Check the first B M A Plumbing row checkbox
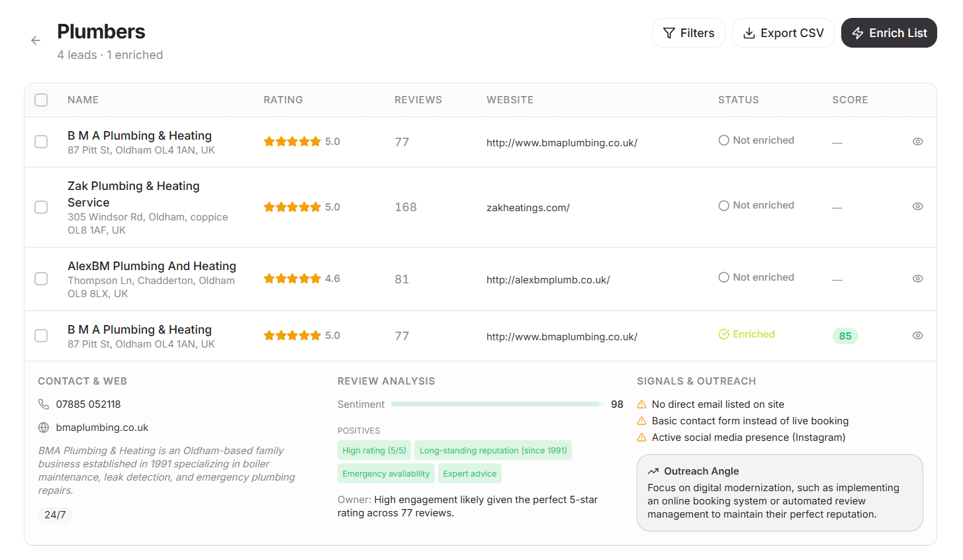This screenshot has width=963, height=560. coord(41,142)
